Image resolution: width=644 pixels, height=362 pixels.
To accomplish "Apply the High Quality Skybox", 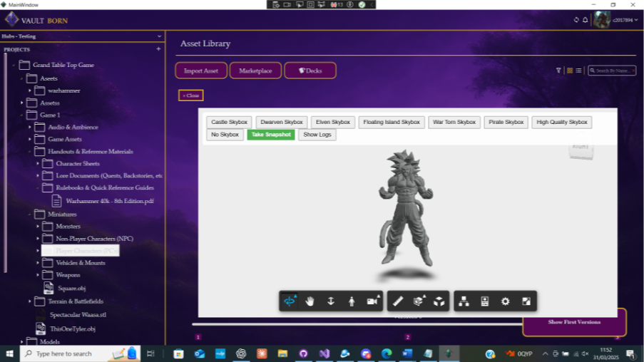I will [x=562, y=123].
